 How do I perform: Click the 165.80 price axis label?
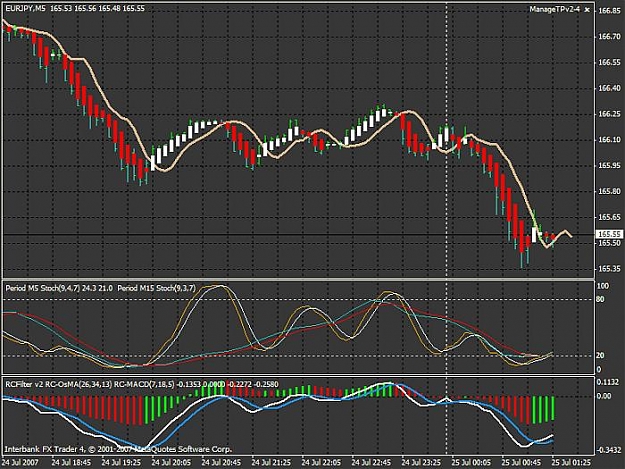[x=609, y=191]
